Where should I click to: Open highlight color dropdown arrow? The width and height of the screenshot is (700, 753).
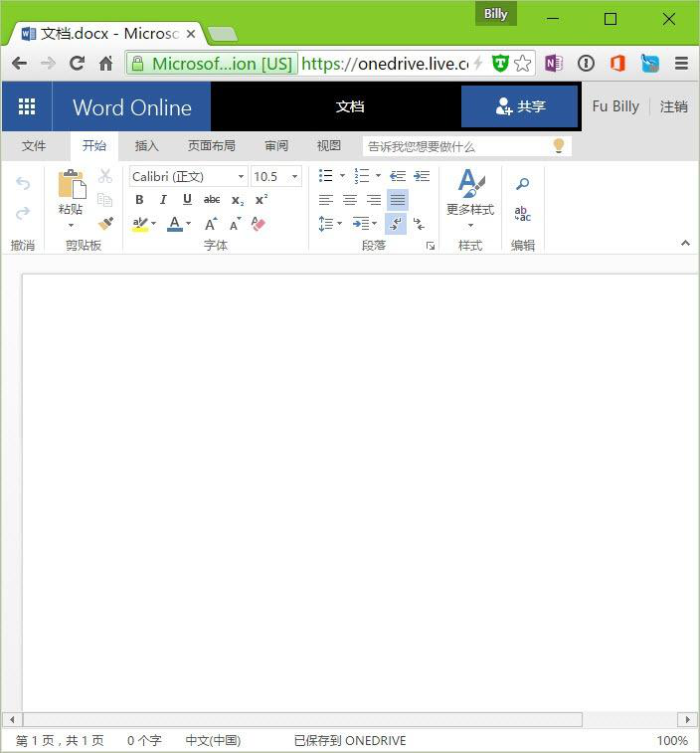(x=154, y=223)
